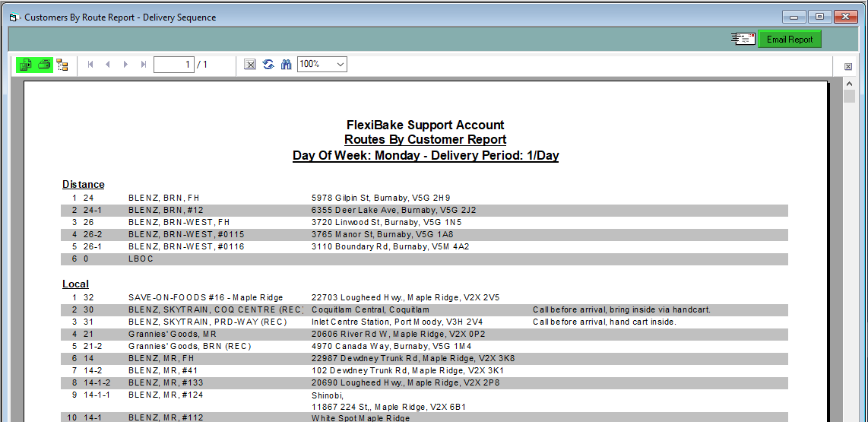Click BLENZ, SKYTRAIN, COQ CENTRE (REC)

pyautogui.click(x=217, y=309)
